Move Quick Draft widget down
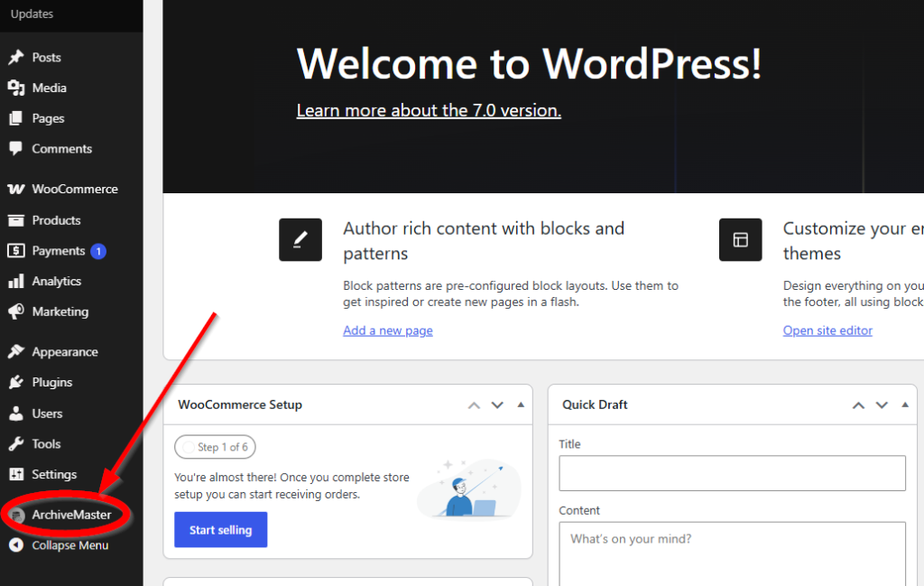The width and height of the screenshot is (924, 586). [x=882, y=405]
